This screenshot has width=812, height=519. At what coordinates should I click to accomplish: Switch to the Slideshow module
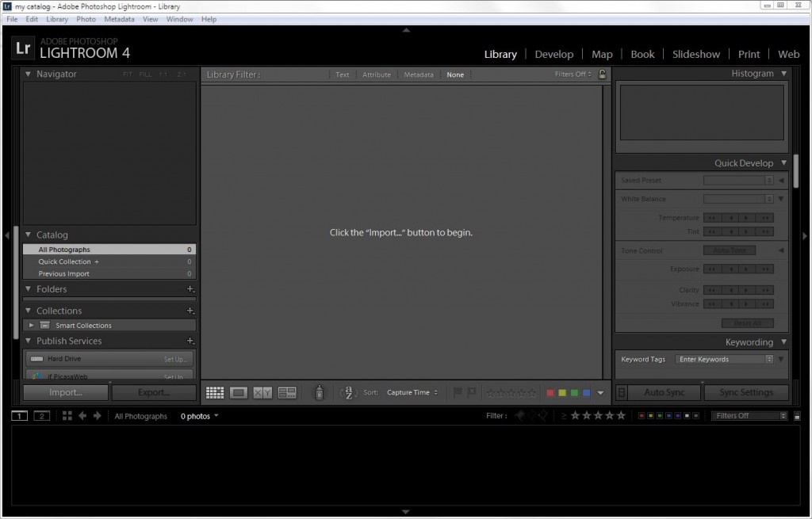coord(696,54)
